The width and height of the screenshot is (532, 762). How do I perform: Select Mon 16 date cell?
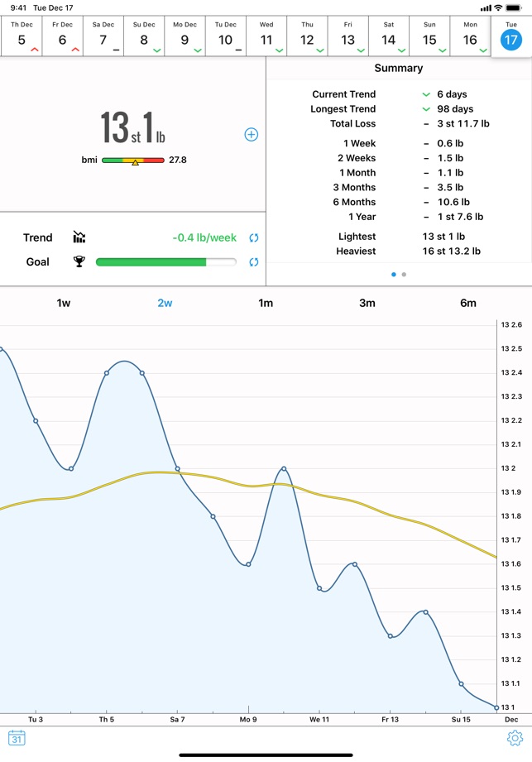tap(471, 36)
